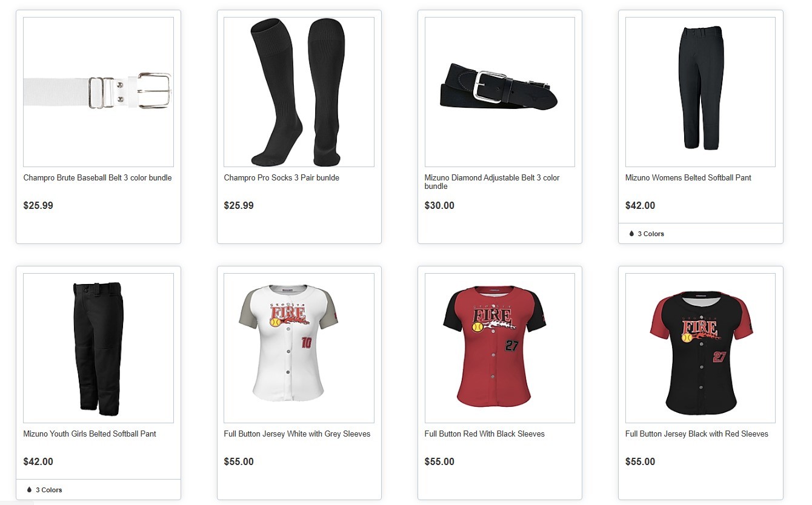Open Champro Brute Baseball Belt 3 color bundle link

click(98, 178)
